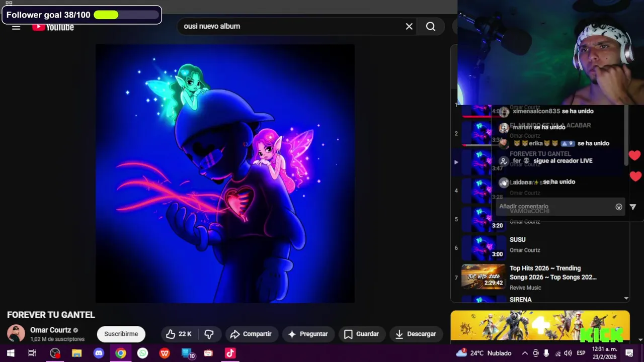The image size is (644, 362).
Task: Open the Revive Music channel name
Action: tap(525, 288)
